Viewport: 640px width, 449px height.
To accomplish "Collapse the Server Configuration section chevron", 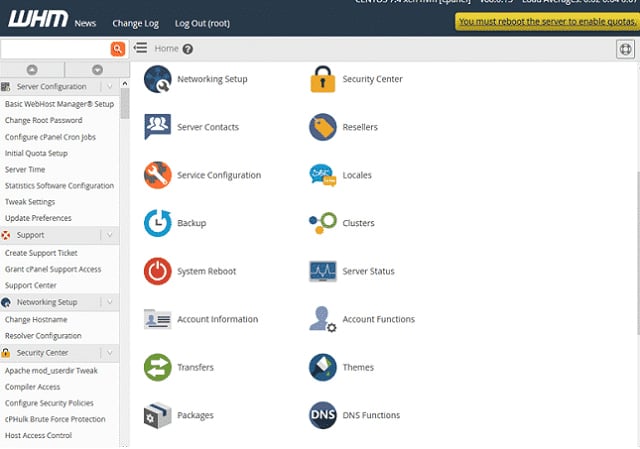I will point(109,87).
